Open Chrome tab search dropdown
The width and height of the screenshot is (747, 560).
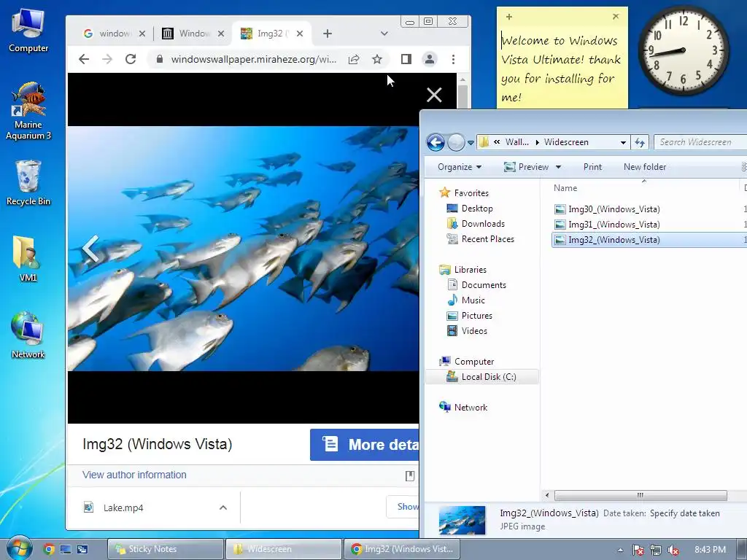(384, 34)
